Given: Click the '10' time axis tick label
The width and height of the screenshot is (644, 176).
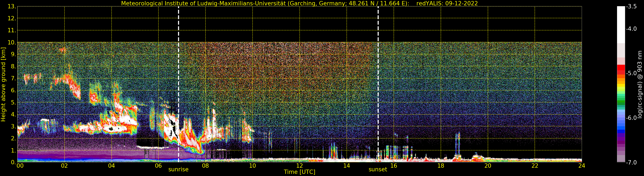Looking at the screenshot, I should 252,166.
